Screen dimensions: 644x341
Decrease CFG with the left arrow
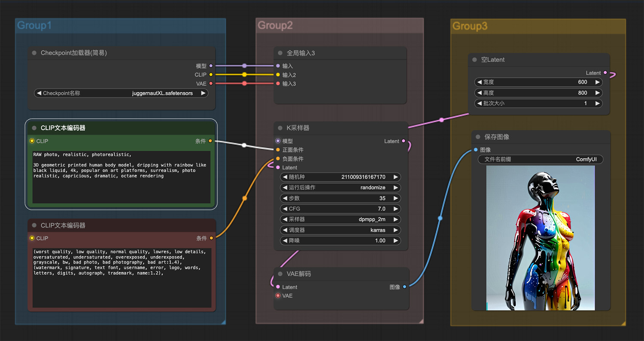tap(285, 209)
